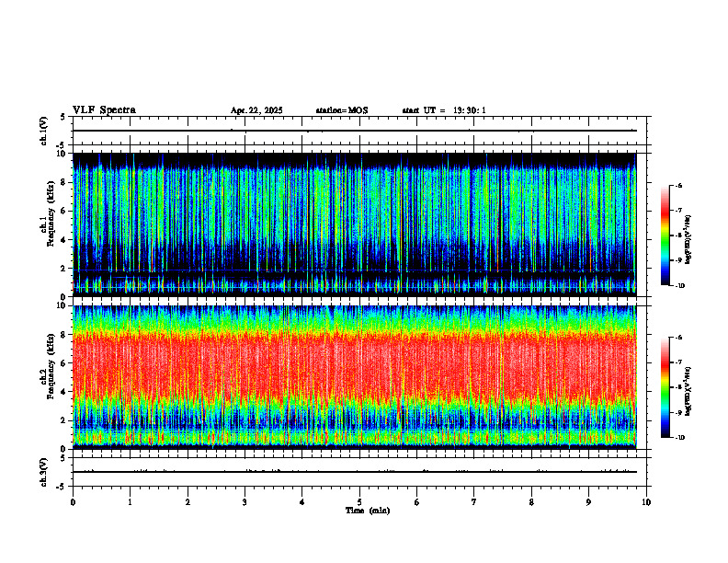Click time-axis tick label '5'
This screenshot has height=563, width=728.
pyautogui.click(x=359, y=502)
